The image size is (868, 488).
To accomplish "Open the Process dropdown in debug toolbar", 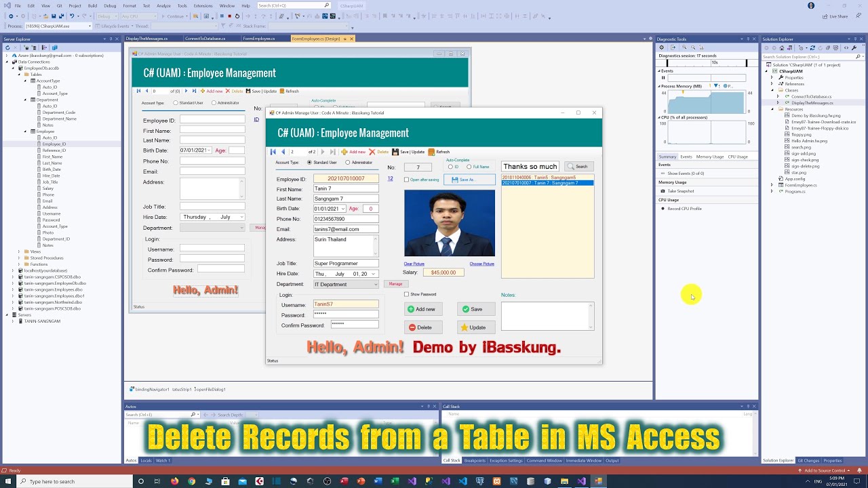I will pyautogui.click(x=90, y=26).
